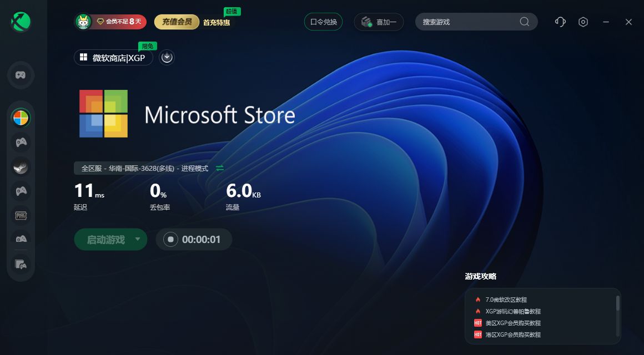
Task: Expand the arrow beside 启动游戏
Action: point(138,239)
